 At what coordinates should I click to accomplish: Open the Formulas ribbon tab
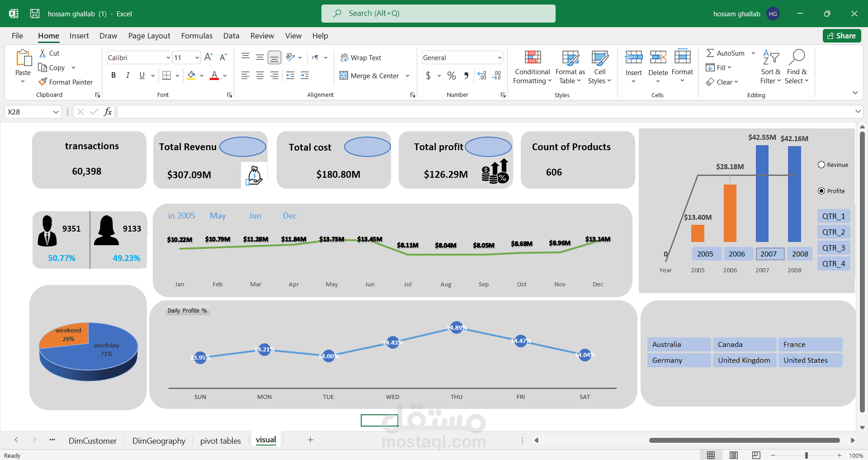197,36
